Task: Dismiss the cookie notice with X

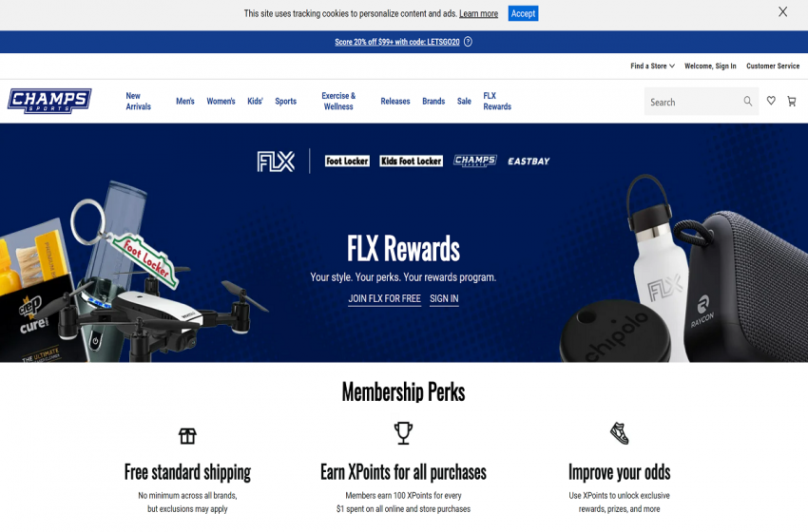Action: click(x=782, y=11)
